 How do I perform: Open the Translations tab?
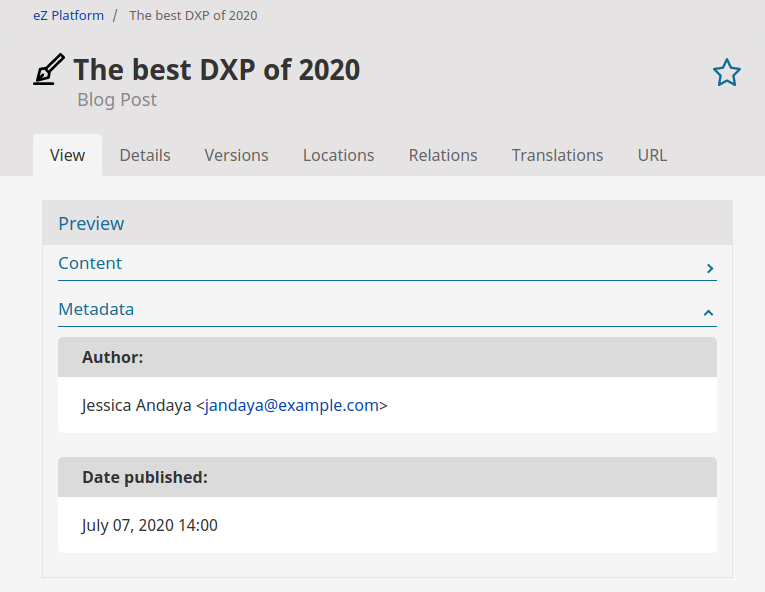[x=557, y=155]
